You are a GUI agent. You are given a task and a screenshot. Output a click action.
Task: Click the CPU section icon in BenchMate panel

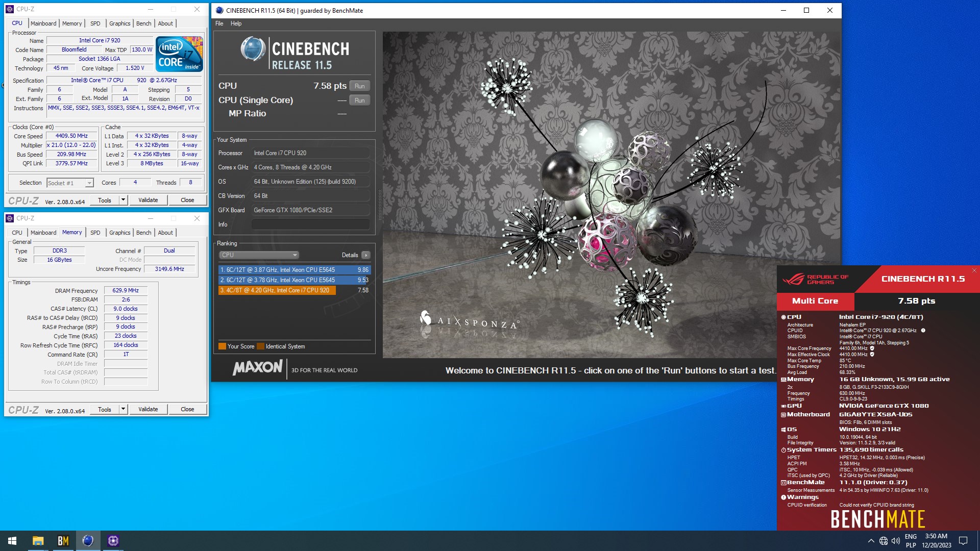click(x=783, y=317)
